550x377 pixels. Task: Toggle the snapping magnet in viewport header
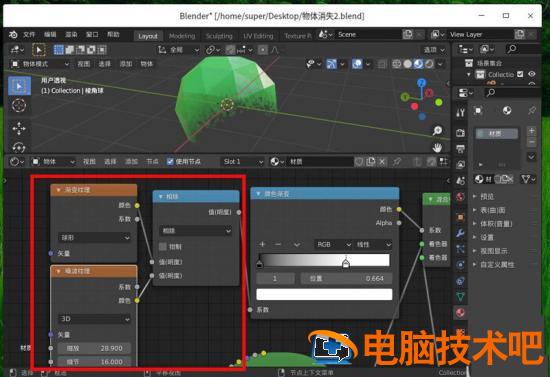click(x=230, y=50)
